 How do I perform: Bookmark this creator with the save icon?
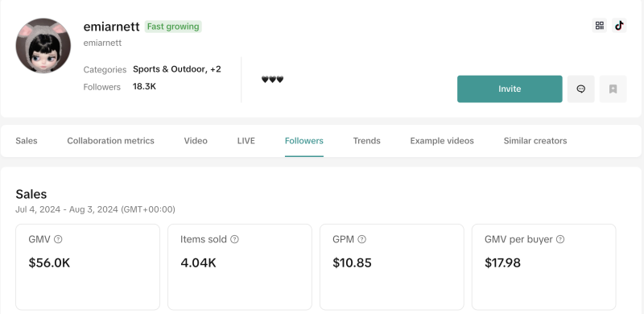[613, 89]
